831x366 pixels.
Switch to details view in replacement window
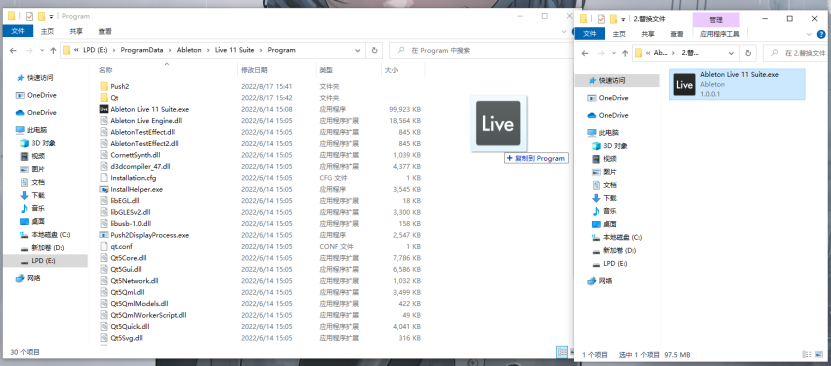pos(807,354)
